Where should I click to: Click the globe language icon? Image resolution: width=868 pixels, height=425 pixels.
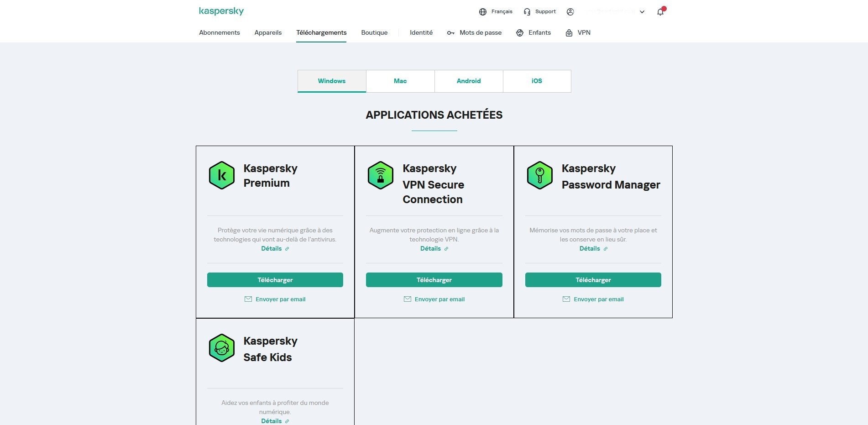pos(483,12)
